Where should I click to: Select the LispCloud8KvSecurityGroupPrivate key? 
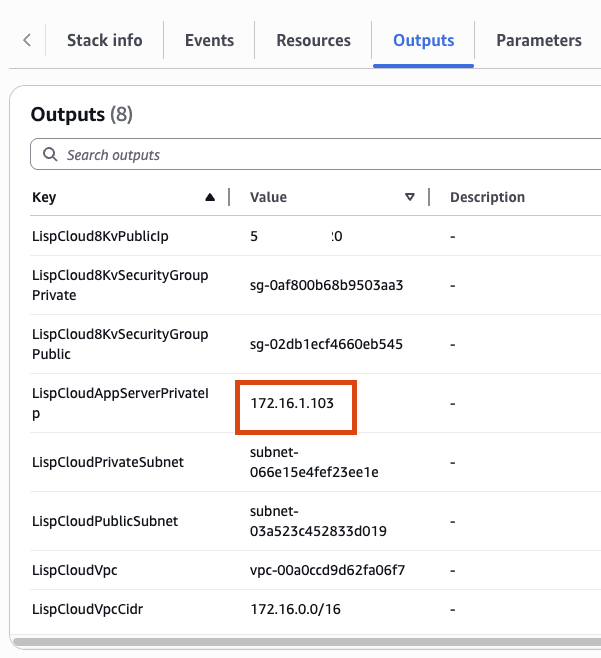click(x=120, y=285)
